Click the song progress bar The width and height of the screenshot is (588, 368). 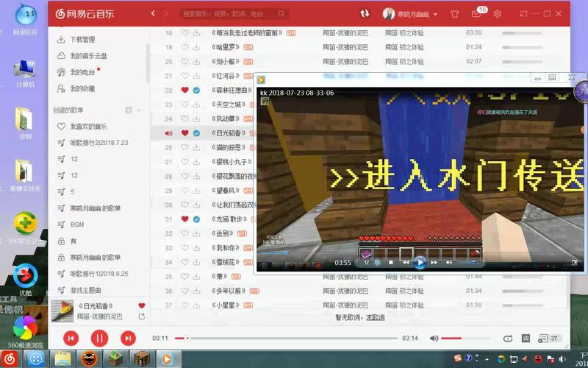pyautogui.click(x=286, y=339)
